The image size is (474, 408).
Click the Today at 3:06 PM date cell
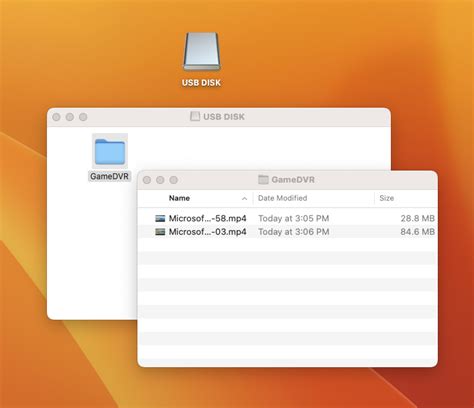(294, 232)
